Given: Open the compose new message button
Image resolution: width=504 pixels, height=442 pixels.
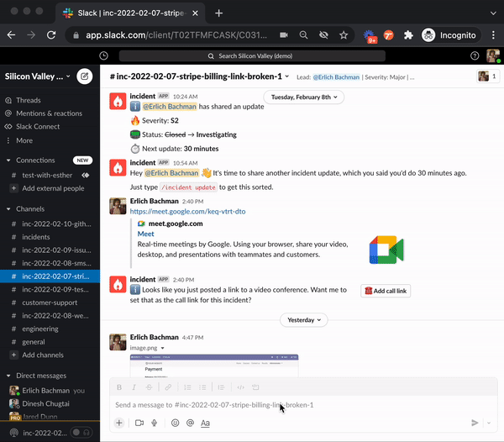Looking at the screenshot, I should (85, 76).
